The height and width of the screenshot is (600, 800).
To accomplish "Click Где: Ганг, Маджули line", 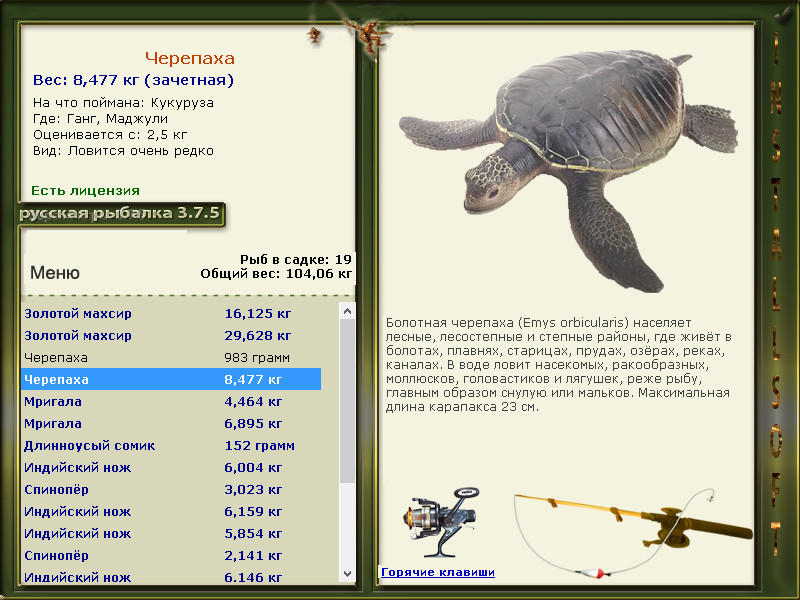I will 100,119.
